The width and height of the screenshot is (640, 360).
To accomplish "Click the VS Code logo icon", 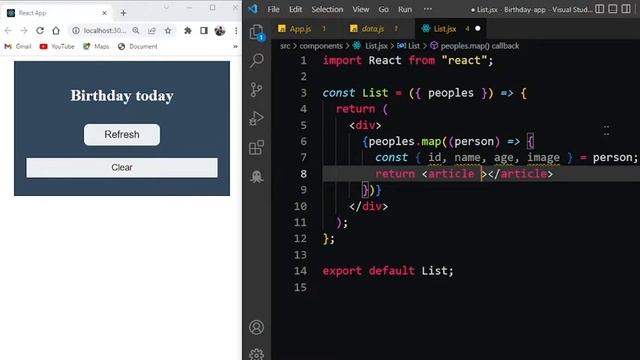I will [253, 9].
